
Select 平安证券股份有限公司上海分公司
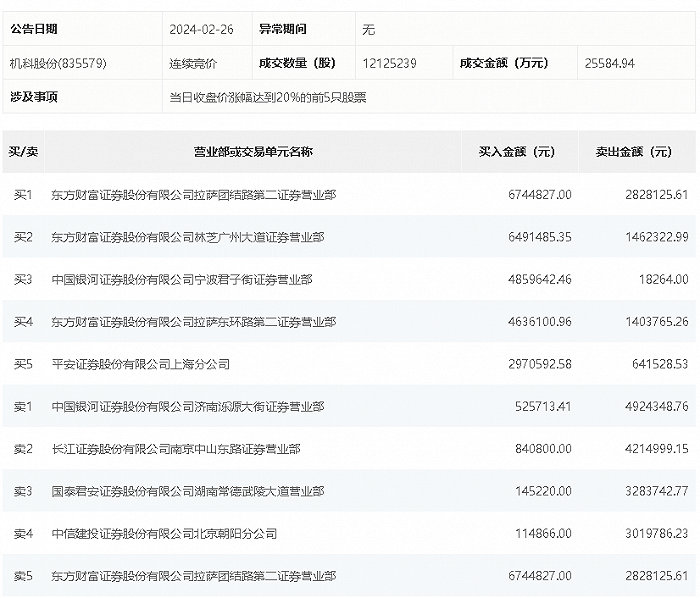click(141, 364)
